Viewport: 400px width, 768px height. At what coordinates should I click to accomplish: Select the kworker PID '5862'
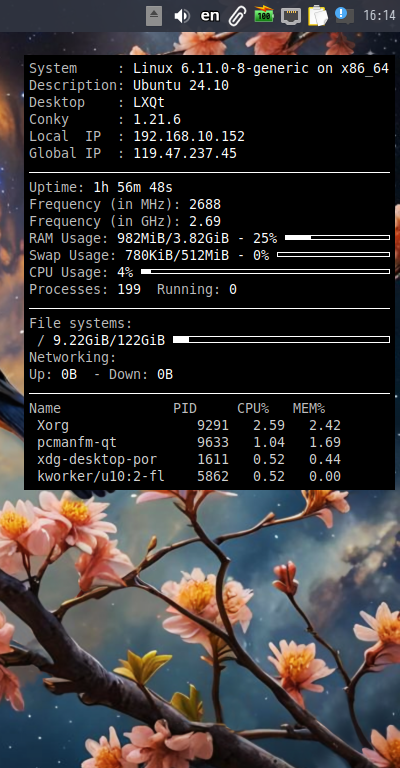[213, 477]
